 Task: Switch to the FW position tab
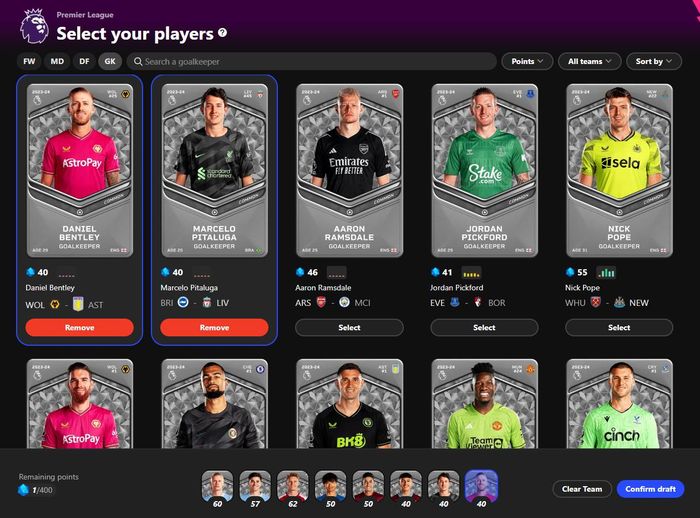[29, 61]
